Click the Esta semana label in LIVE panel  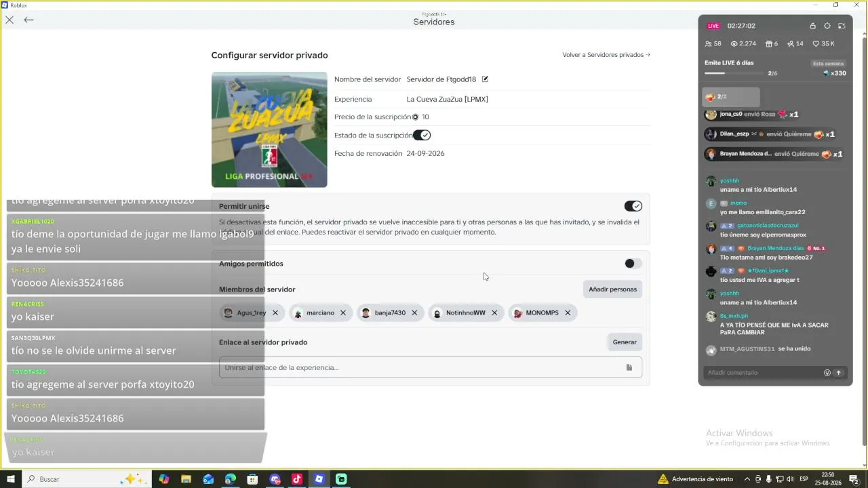pos(828,64)
